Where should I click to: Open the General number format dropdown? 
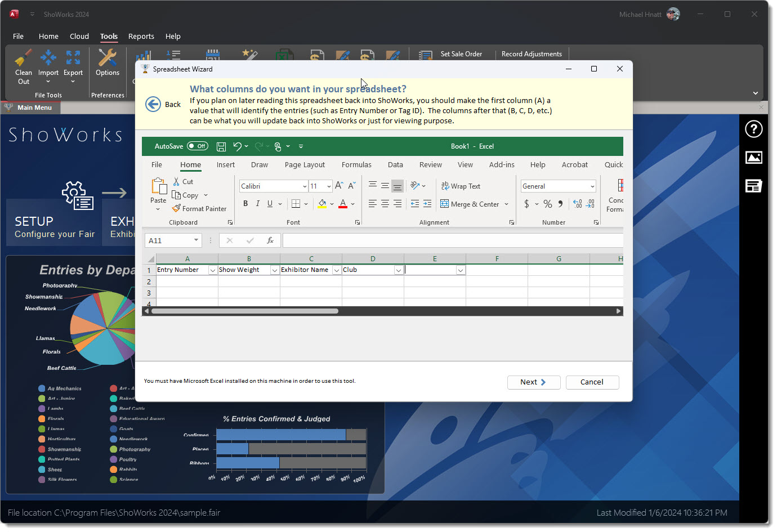click(x=592, y=186)
